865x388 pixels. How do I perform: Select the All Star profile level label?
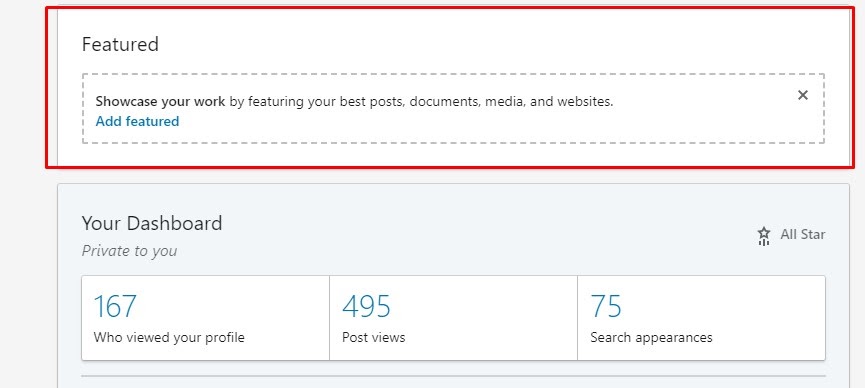pyautogui.click(x=803, y=235)
